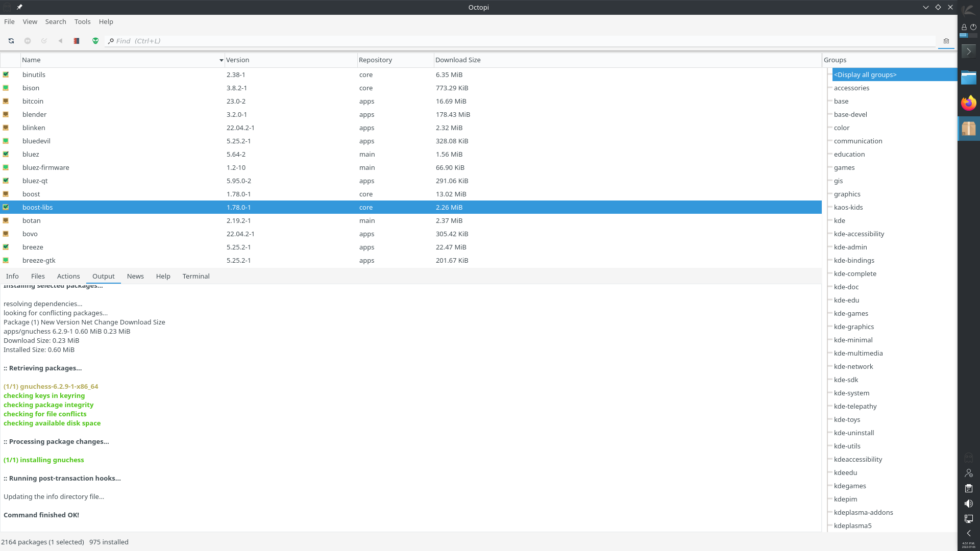Open the Search menu
This screenshot has height=551, width=980.
tap(56, 21)
